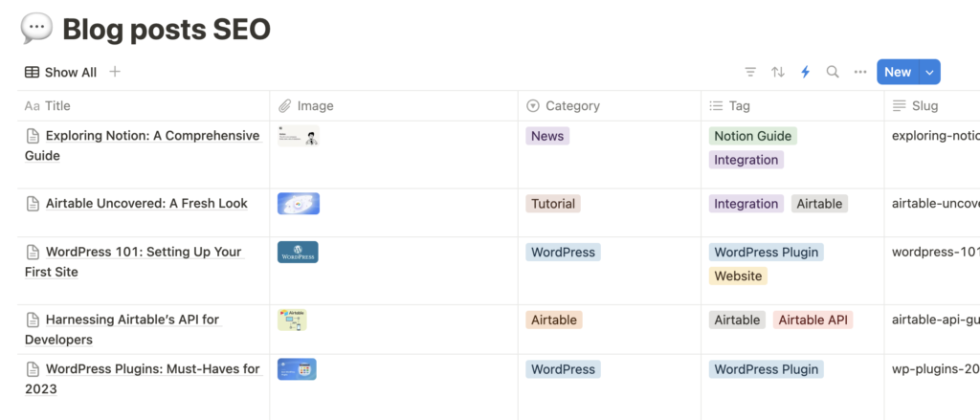The width and height of the screenshot is (980, 420).
Task: Open Exploring Notion: A Comprehensive Guide page
Action: coord(142,145)
